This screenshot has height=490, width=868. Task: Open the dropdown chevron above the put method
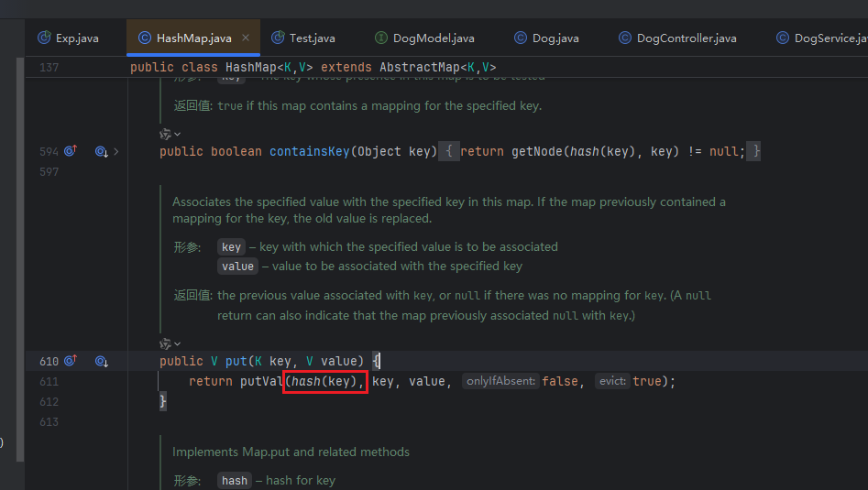[x=177, y=344]
